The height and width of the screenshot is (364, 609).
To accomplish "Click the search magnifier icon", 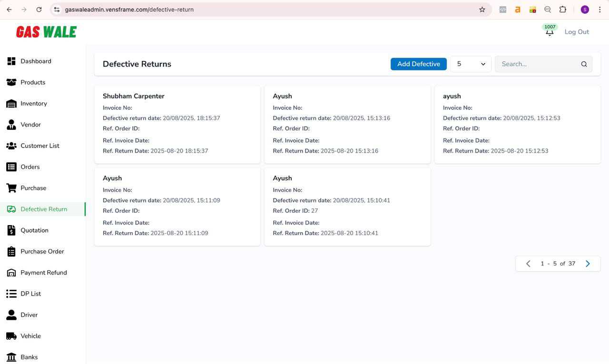I will 584,64.
